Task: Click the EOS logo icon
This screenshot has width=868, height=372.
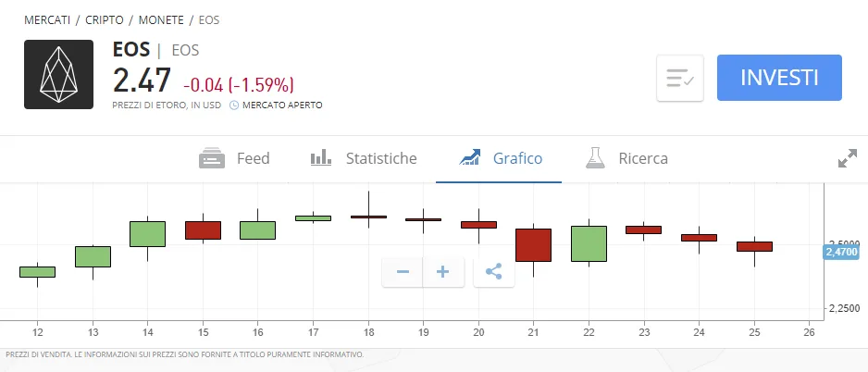Action: coord(58,74)
